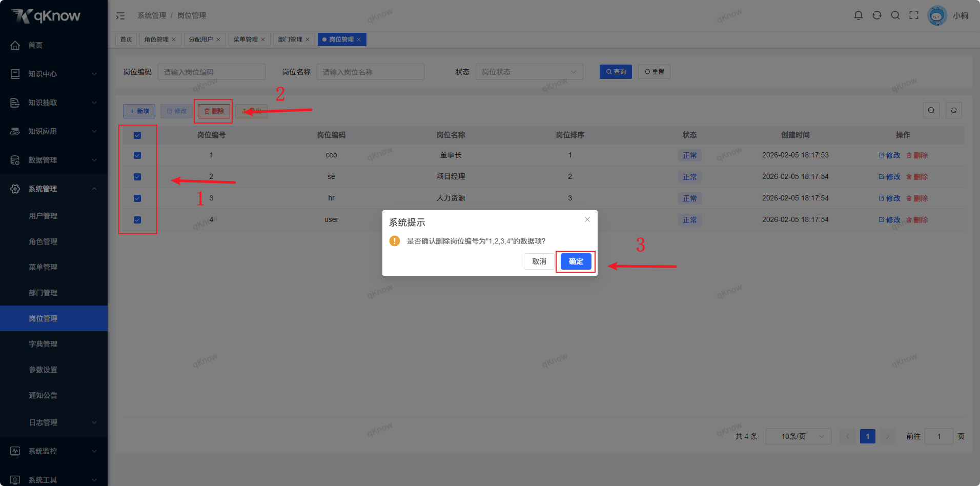The height and width of the screenshot is (486, 980).
Task: Expand the 系统工具 sidebar menu
Action: 54,480
